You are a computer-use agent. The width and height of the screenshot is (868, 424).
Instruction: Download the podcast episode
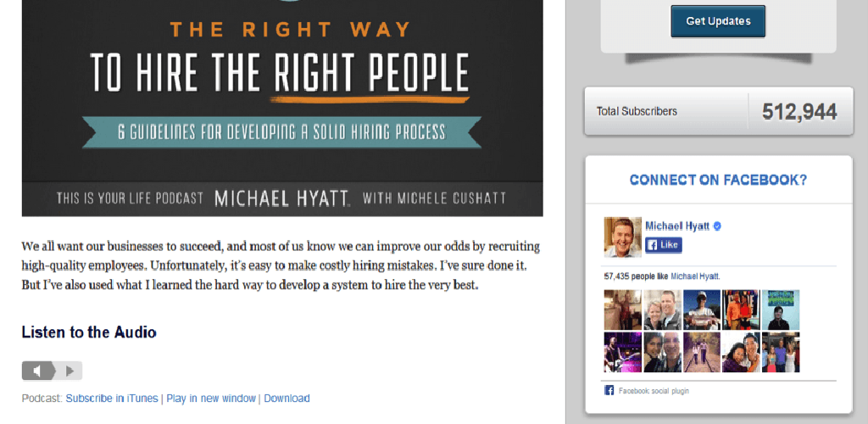pyautogui.click(x=287, y=399)
